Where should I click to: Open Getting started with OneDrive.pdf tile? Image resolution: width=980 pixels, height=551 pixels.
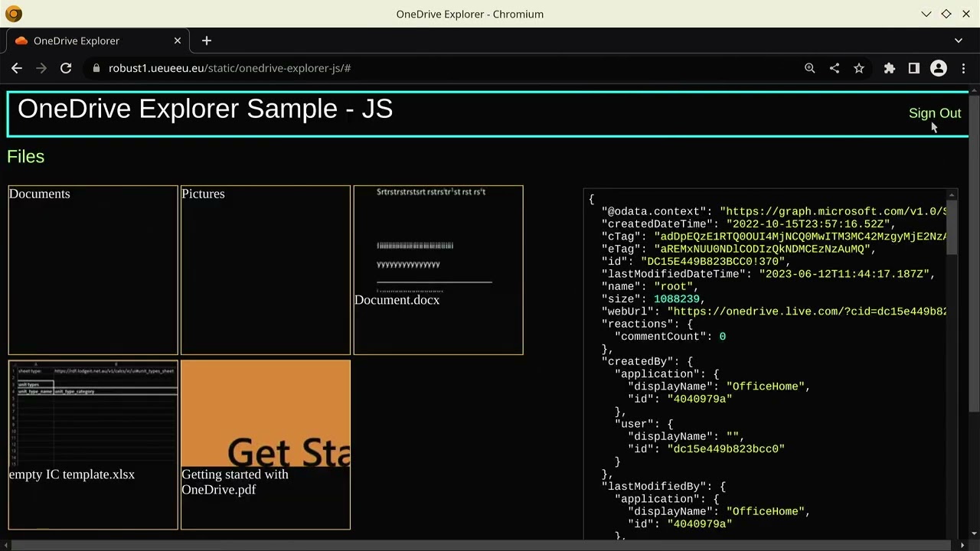pyautogui.click(x=265, y=445)
